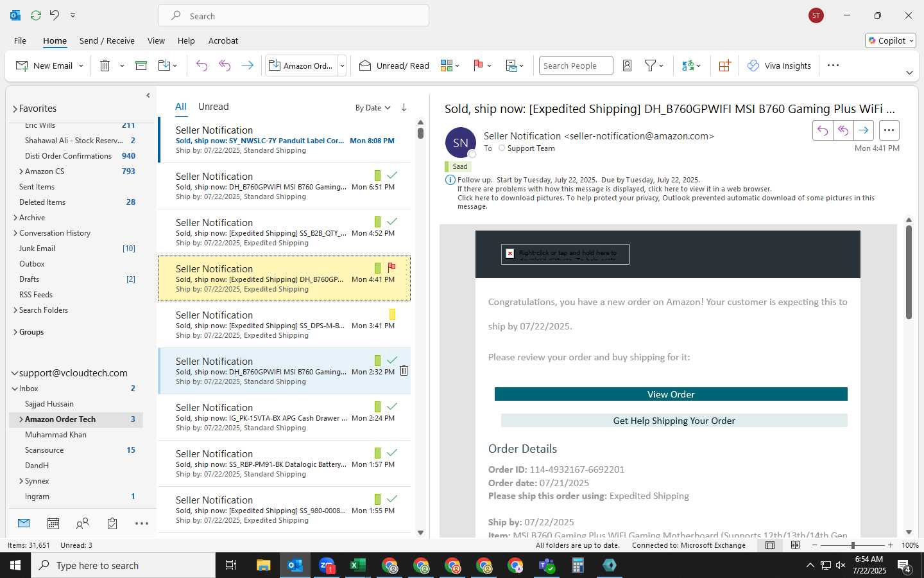Click the ribbon Reply All icon

tap(225, 66)
